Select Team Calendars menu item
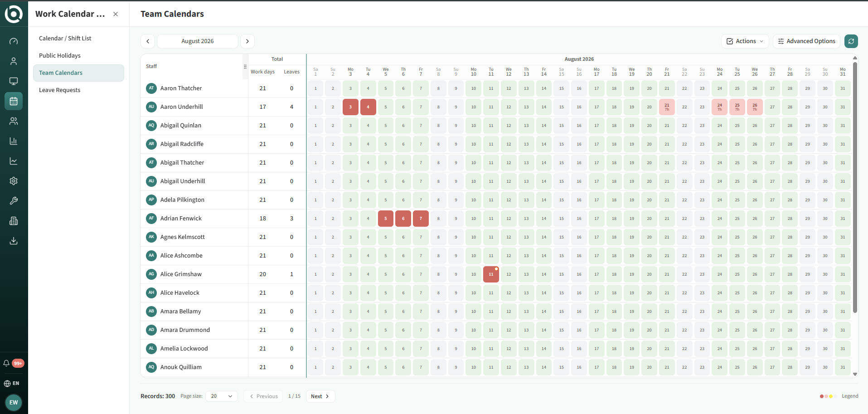 pyautogui.click(x=78, y=73)
